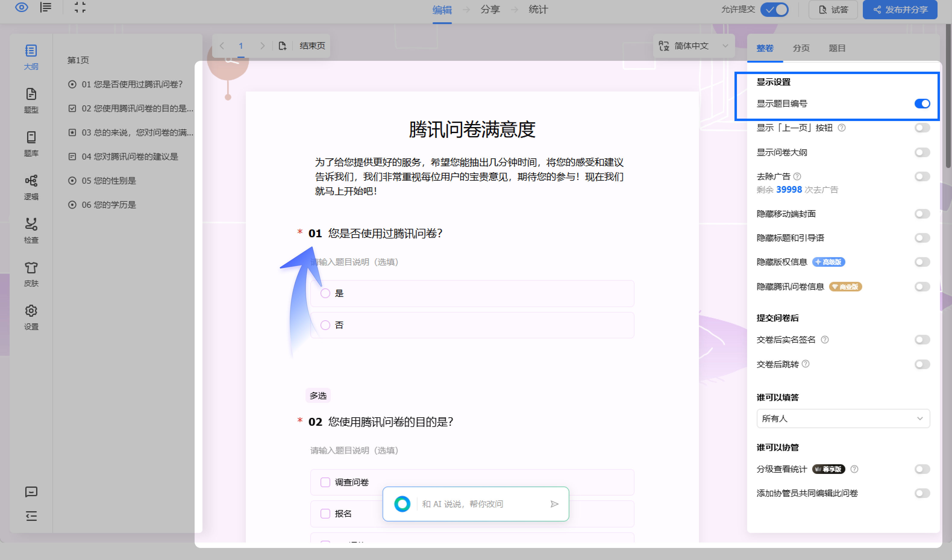This screenshot has height=560, width=952.
Task: Click help icon beside 去除广告
Action: (x=797, y=176)
